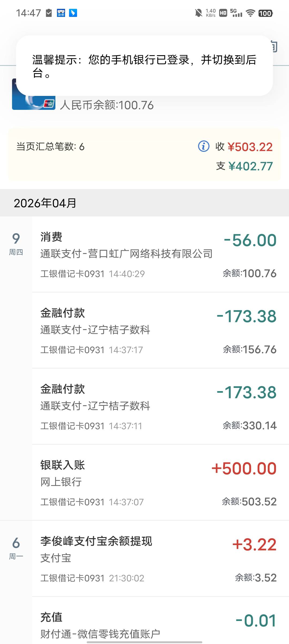Viewport: 289px width, 644px height.
Task: Tap the muted bell status icon
Action: pyautogui.click(x=198, y=13)
